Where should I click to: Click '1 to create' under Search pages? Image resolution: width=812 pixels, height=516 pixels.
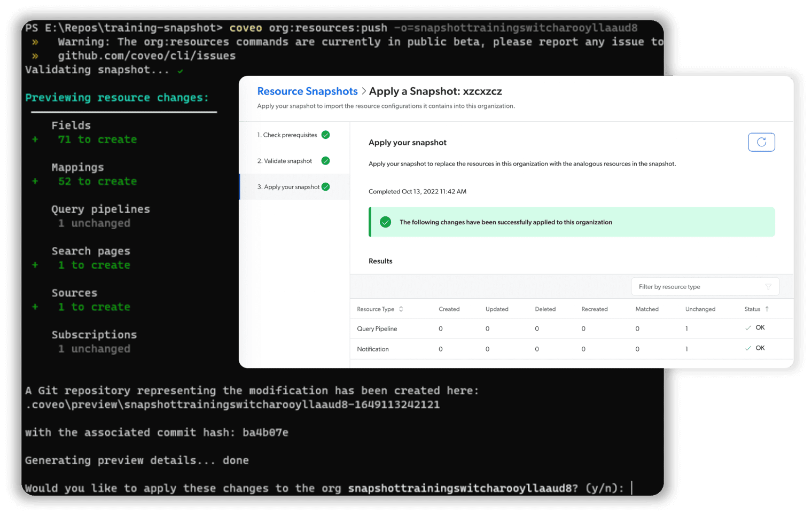point(94,265)
